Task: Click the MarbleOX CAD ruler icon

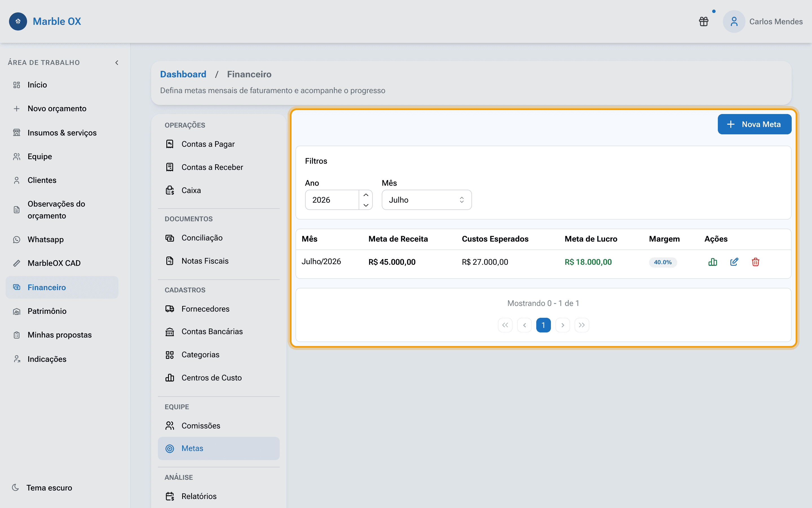Action: tap(16, 263)
